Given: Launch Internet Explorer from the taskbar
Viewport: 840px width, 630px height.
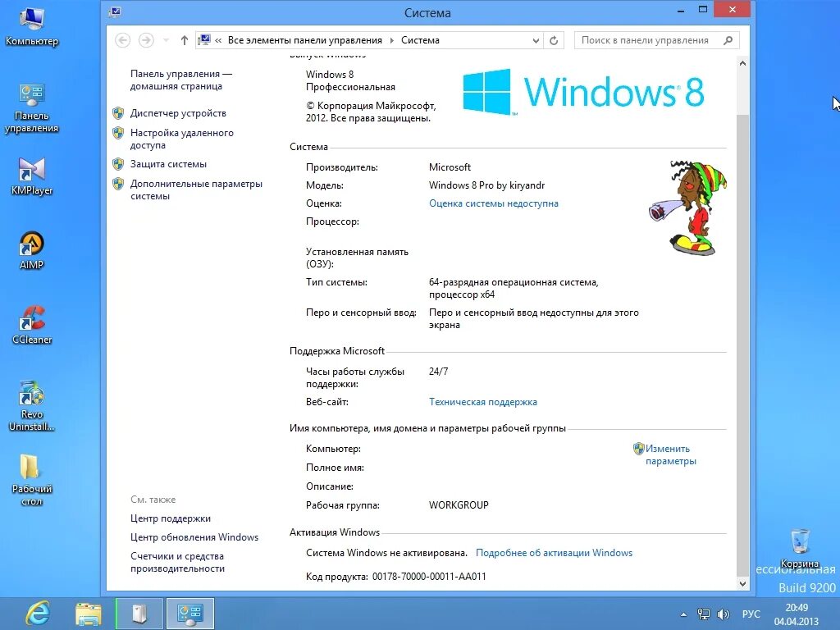Looking at the screenshot, I should (39, 614).
